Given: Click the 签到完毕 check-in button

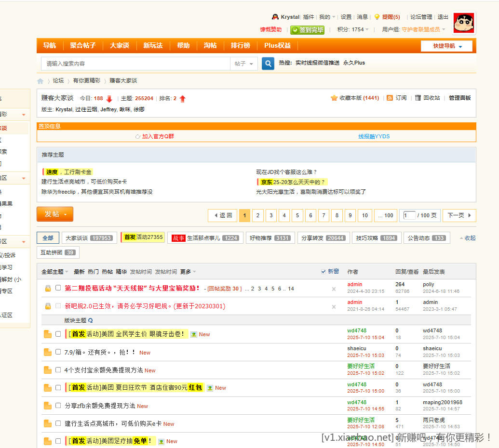Looking at the screenshot, I should tap(307, 30).
